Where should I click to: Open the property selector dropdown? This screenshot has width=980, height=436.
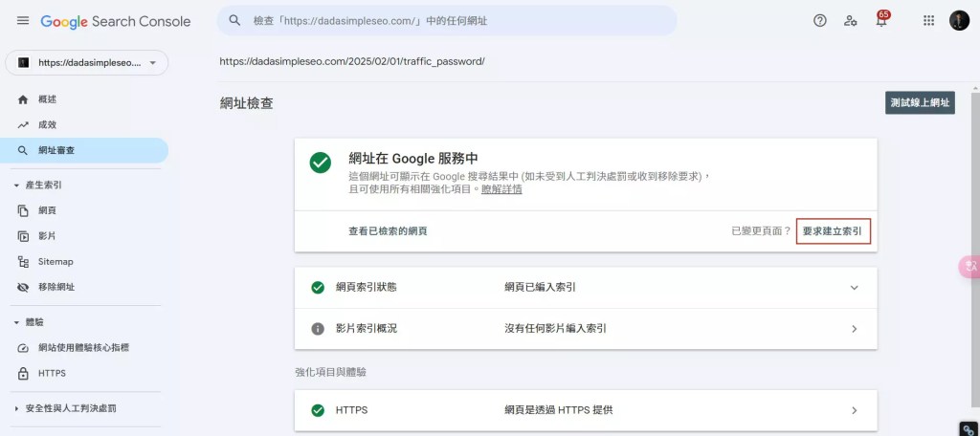[87, 62]
